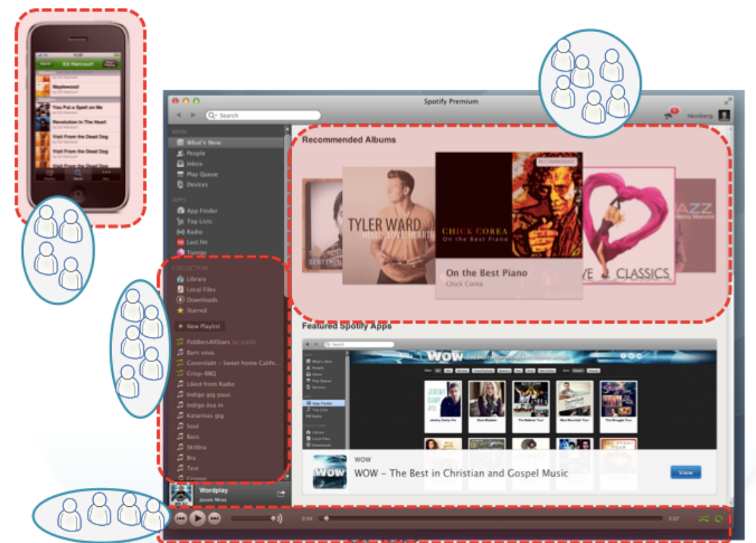
Task: Open People in the main sidebar
Action: (195, 154)
